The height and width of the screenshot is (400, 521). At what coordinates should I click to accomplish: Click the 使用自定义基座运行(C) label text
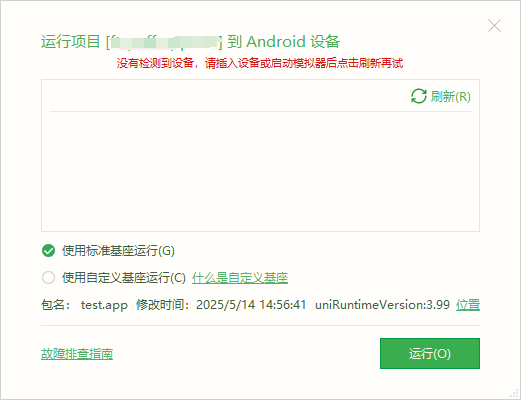[x=124, y=277]
